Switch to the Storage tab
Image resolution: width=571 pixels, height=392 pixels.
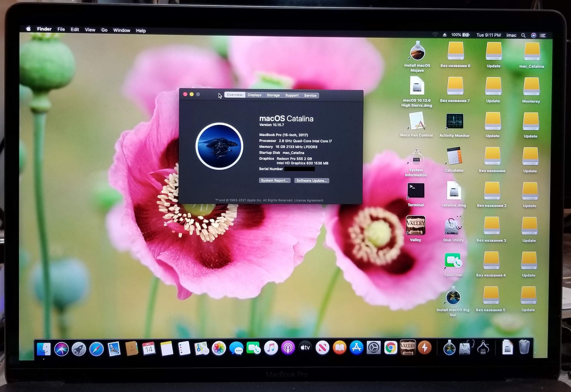click(x=273, y=95)
